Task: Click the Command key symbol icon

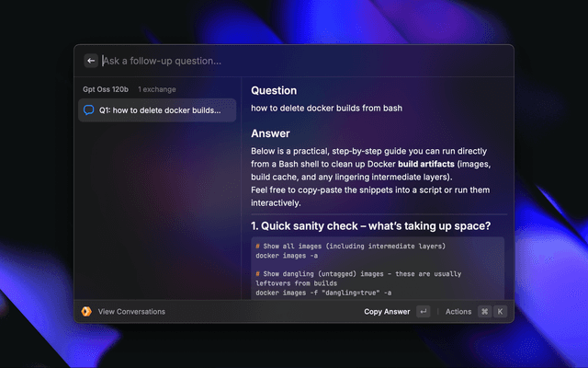Action: coord(484,312)
